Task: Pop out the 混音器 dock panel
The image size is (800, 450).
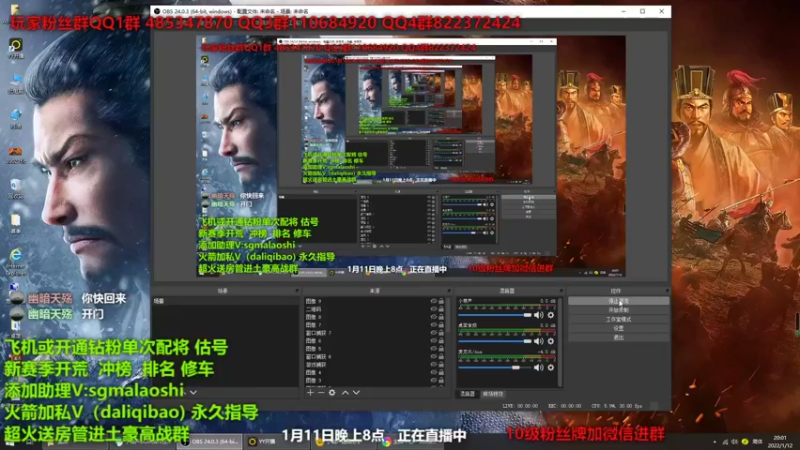Action: (x=561, y=291)
